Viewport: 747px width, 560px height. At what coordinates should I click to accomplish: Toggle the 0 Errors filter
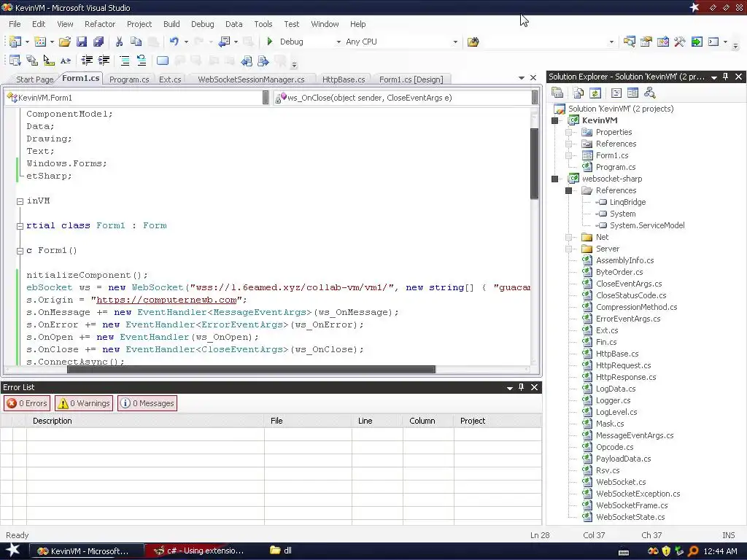point(27,403)
